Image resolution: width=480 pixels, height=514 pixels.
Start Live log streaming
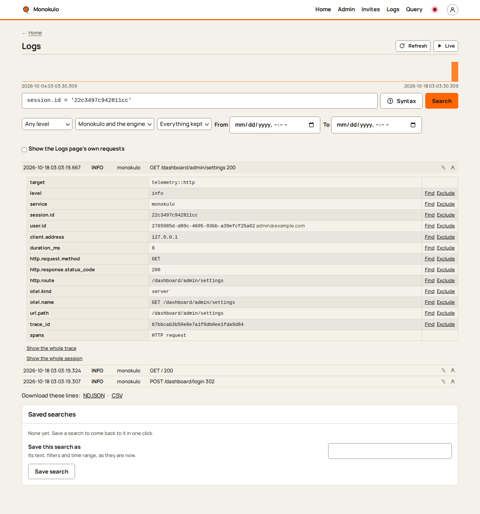(x=446, y=46)
